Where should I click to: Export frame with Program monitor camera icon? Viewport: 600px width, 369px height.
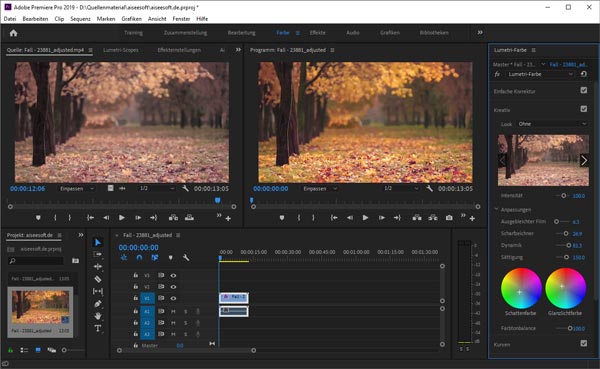click(449, 217)
